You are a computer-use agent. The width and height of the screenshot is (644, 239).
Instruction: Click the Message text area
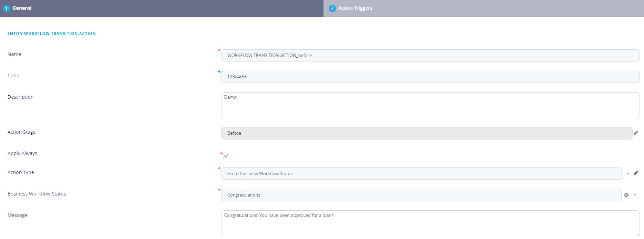pos(430,223)
